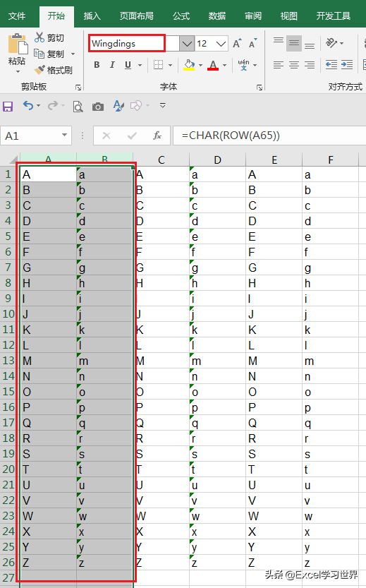Screen dimensions: 366x588
Task: Customize the Quick Access Toolbar dropdown
Action: click(x=163, y=105)
